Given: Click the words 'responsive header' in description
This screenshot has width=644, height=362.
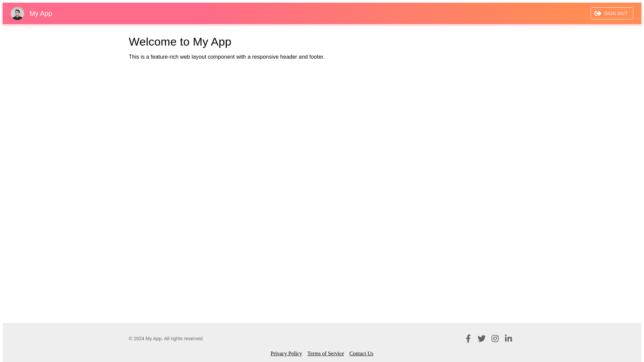Looking at the screenshot, I should [274, 57].
